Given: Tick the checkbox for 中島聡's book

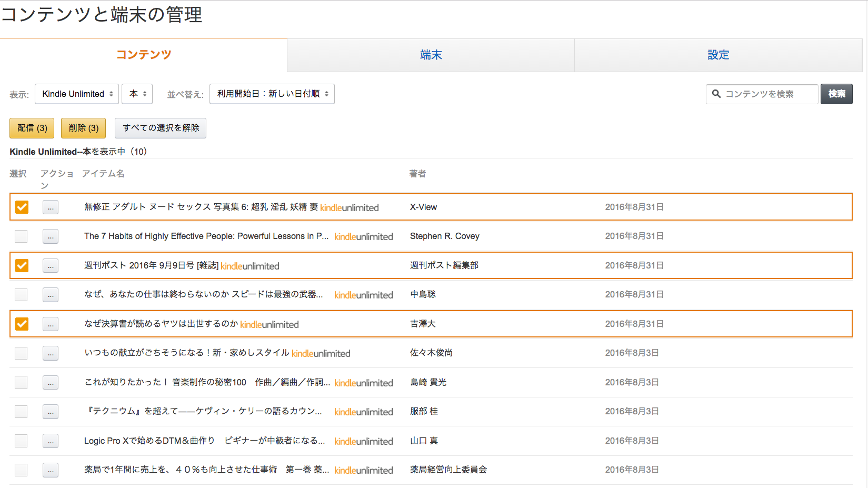Looking at the screenshot, I should click(21, 295).
